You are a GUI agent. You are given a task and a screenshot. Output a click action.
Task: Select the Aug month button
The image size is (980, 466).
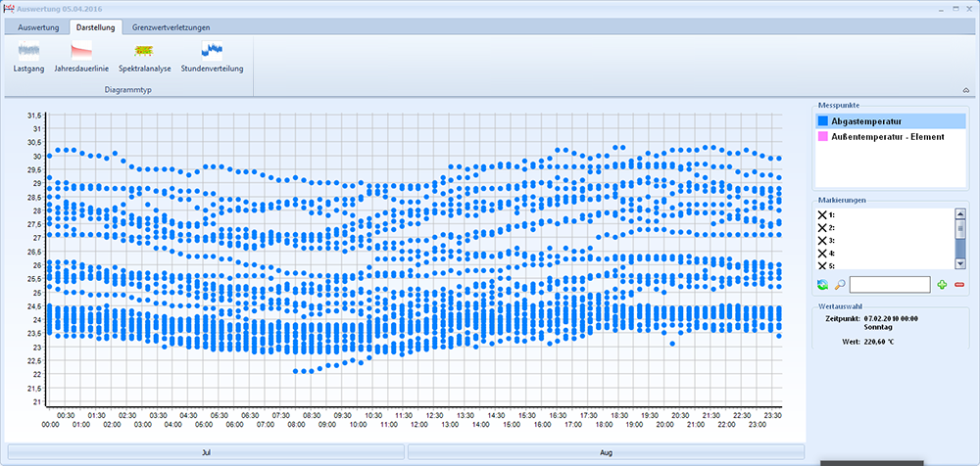(607, 451)
